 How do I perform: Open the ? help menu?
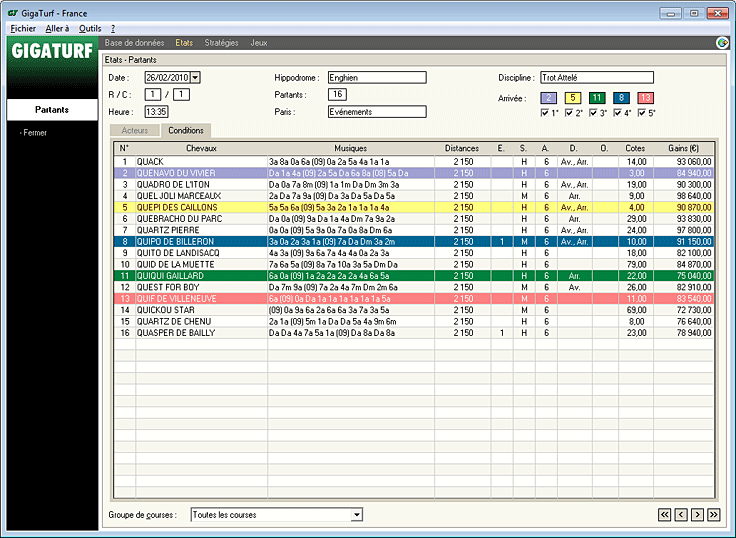pyautogui.click(x=113, y=29)
